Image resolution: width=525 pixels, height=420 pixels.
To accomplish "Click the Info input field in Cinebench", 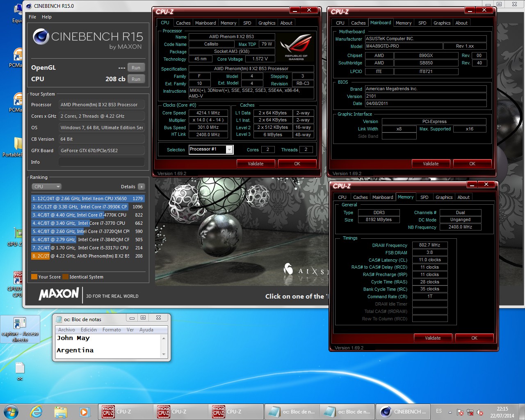I will tap(102, 162).
